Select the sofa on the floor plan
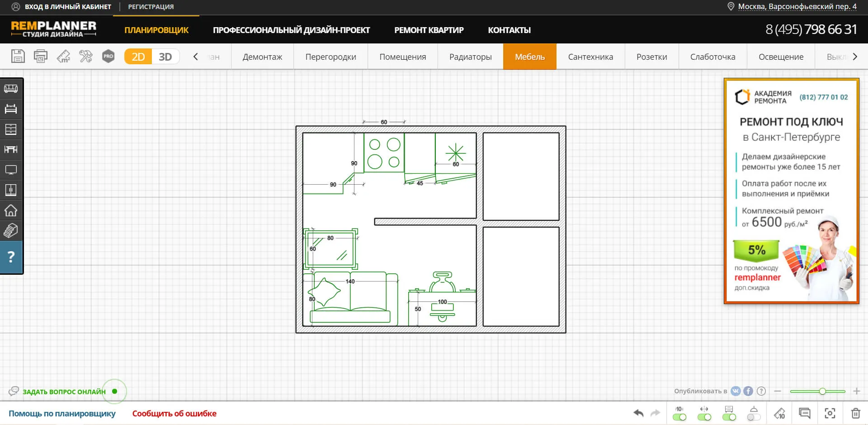Viewport: 868px width, 425px height. click(350, 299)
